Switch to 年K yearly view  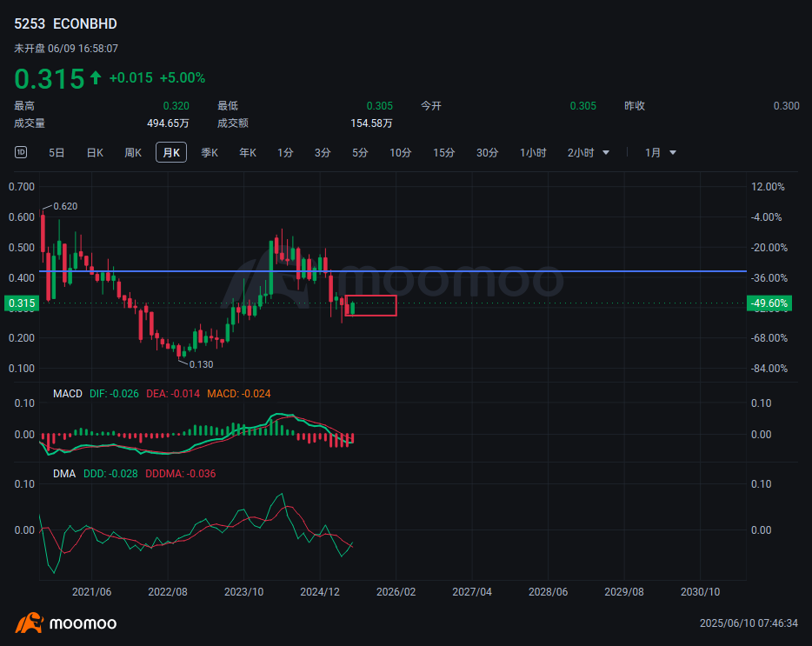[248, 153]
